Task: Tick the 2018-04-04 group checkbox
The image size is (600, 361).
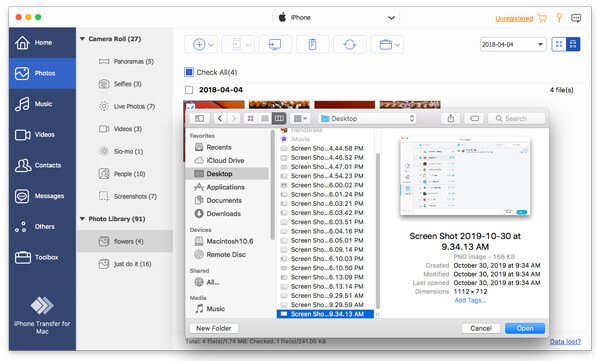Action: pyautogui.click(x=189, y=90)
